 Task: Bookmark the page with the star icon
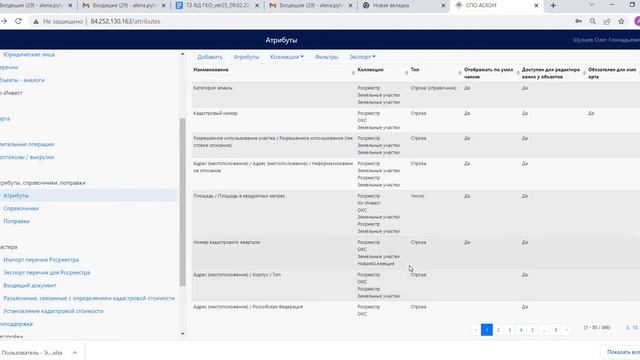[621, 21]
